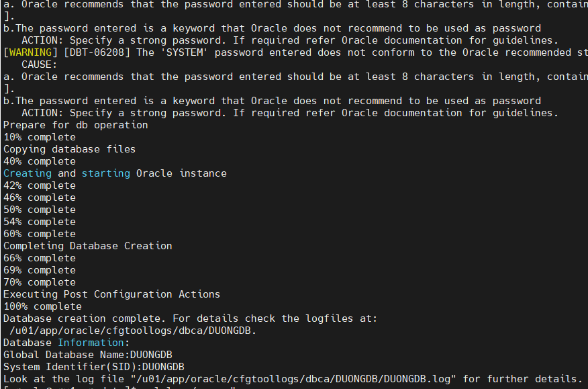Screen dimensions: 588x389
Task: Select the '42% complete' progress line
Action: [x=40, y=185]
